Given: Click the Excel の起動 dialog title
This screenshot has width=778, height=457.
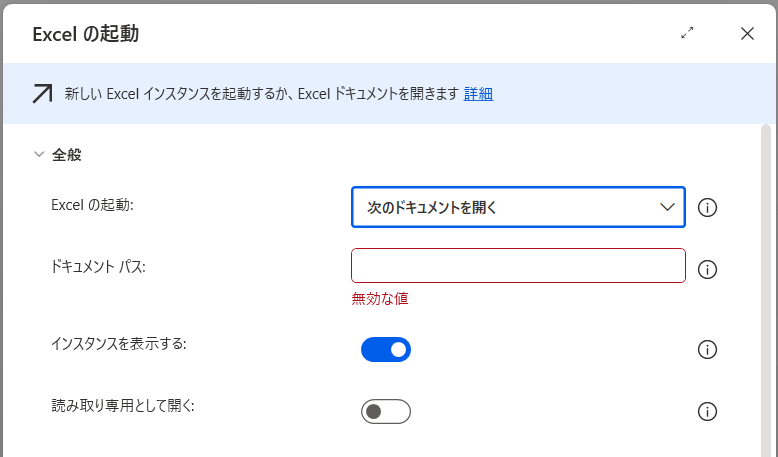Looking at the screenshot, I should coord(86,34).
